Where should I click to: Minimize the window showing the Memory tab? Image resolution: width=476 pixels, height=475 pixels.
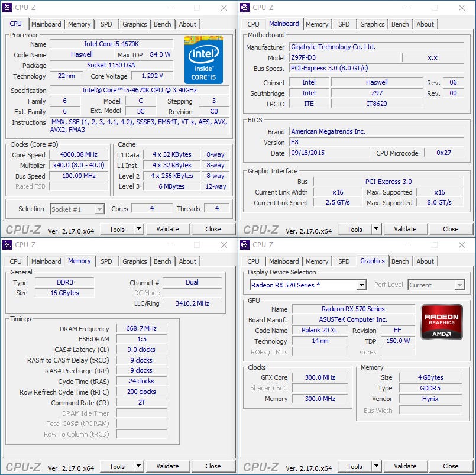(x=170, y=245)
